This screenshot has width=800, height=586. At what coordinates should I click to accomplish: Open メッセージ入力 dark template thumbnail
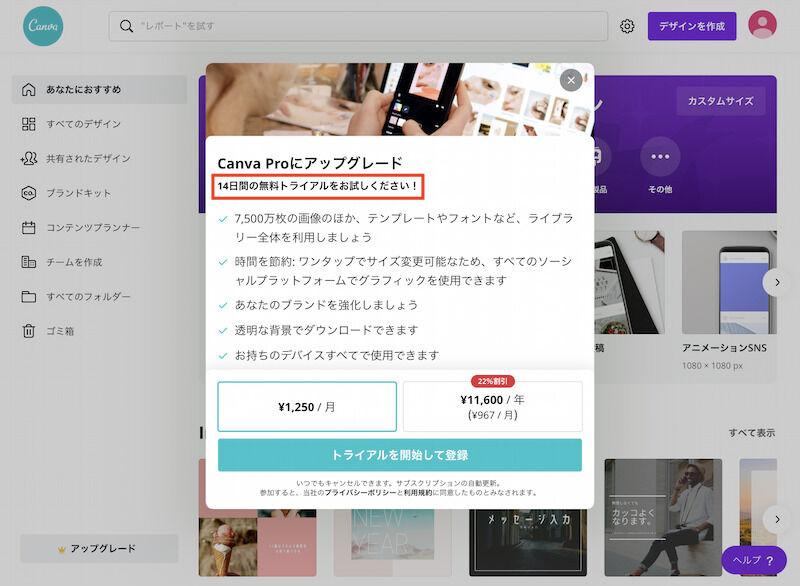click(528, 543)
